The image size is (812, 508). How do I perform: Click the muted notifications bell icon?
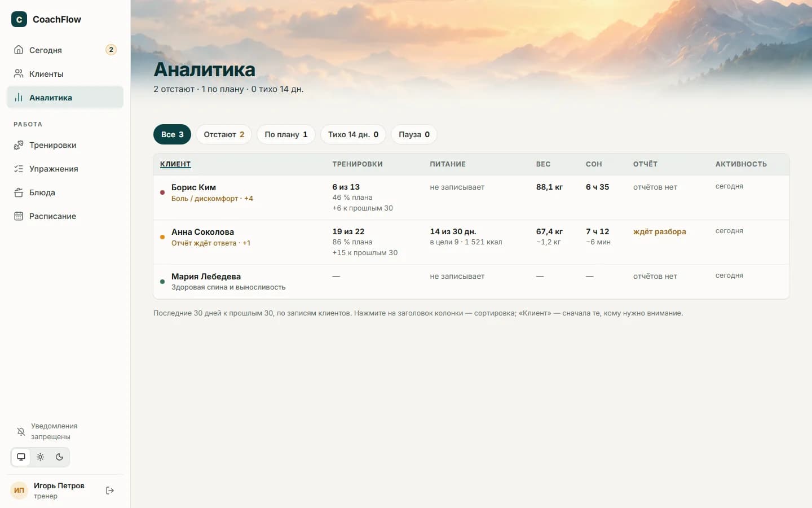tap(21, 432)
